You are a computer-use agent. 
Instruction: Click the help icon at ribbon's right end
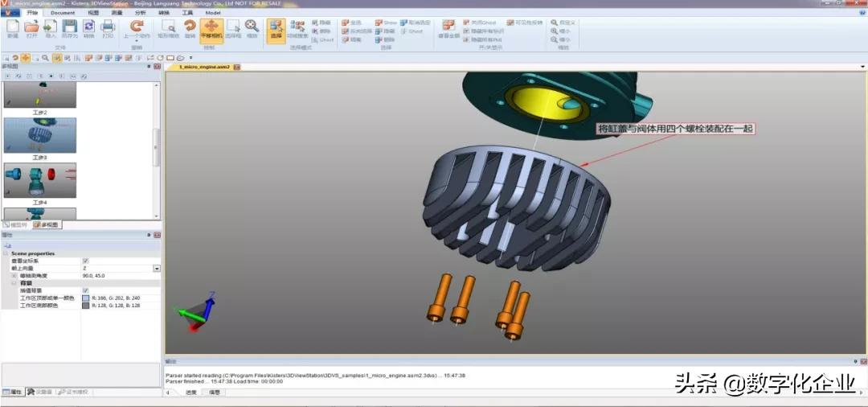coord(863,12)
